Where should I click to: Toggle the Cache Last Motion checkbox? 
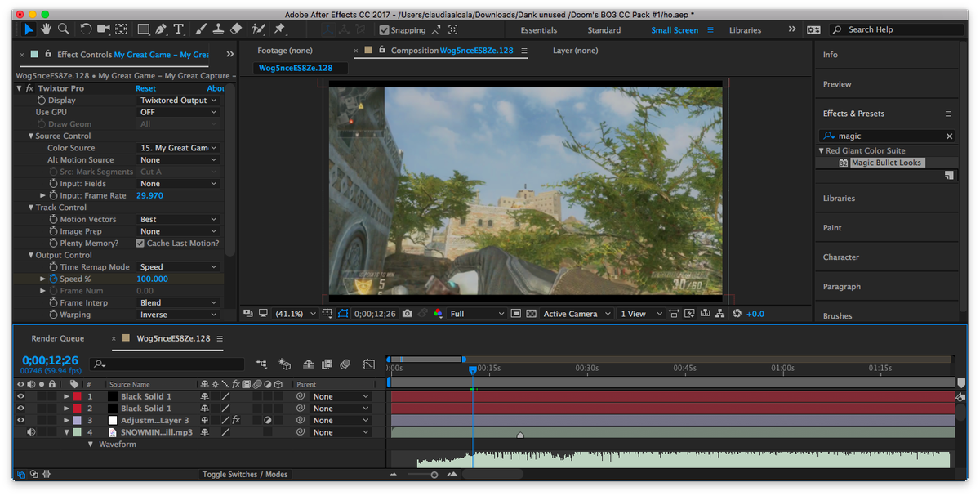tap(140, 244)
